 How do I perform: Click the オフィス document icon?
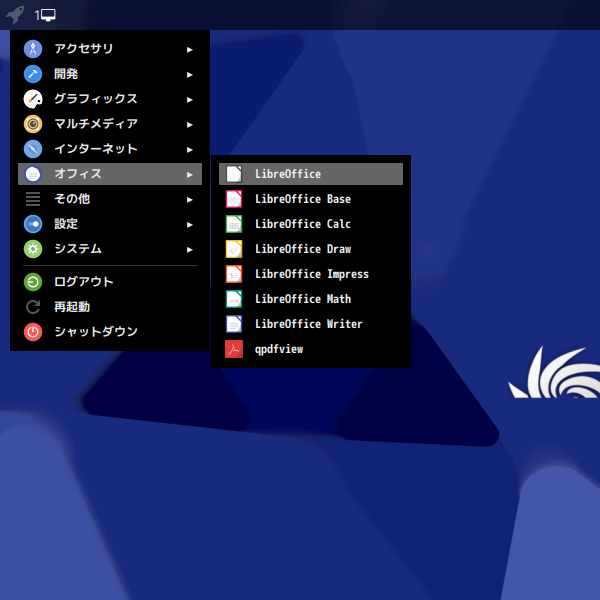(33, 174)
